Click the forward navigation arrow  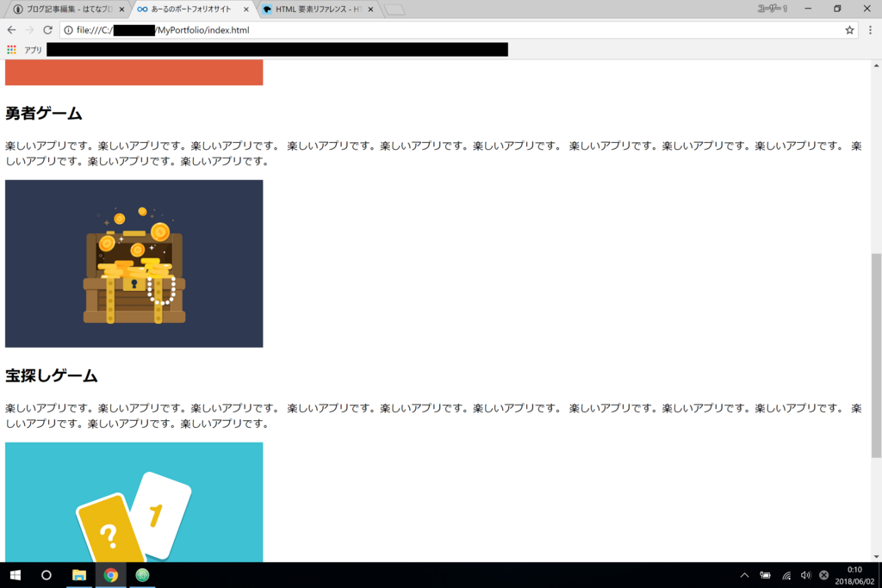31,29
